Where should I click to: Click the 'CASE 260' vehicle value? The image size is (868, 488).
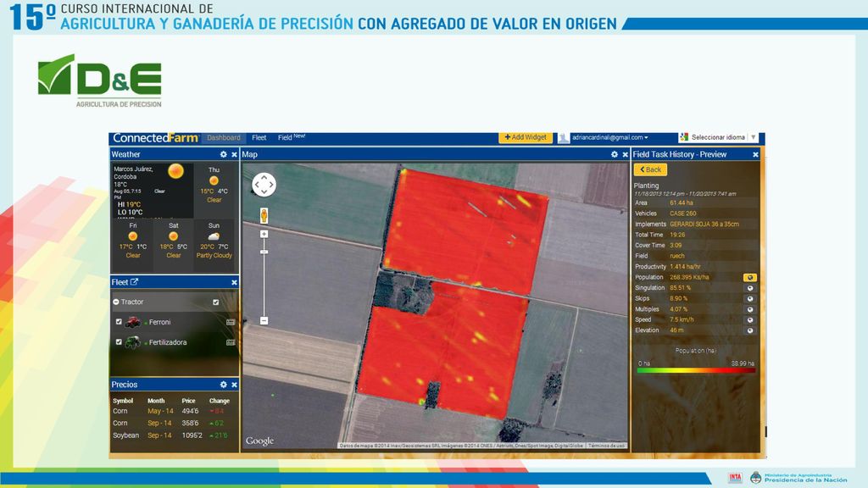click(x=683, y=213)
